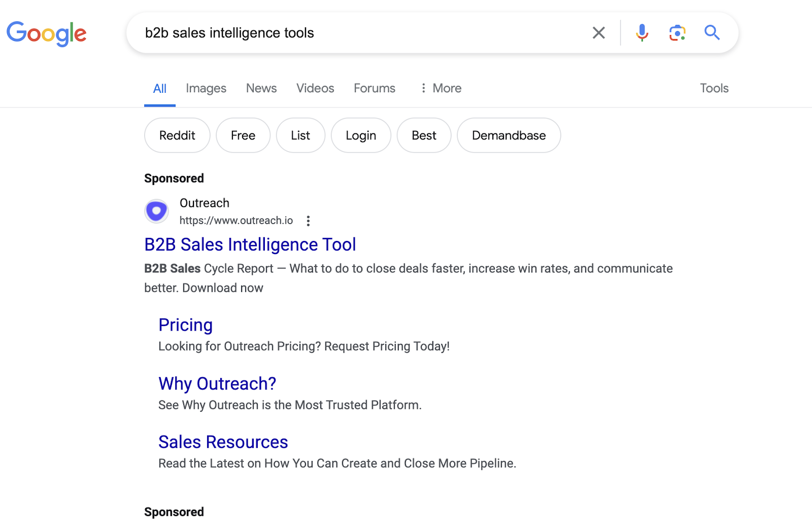Click the https://www.outreach.io URL text
This screenshot has height=525, width=812.
coord(236,221)
